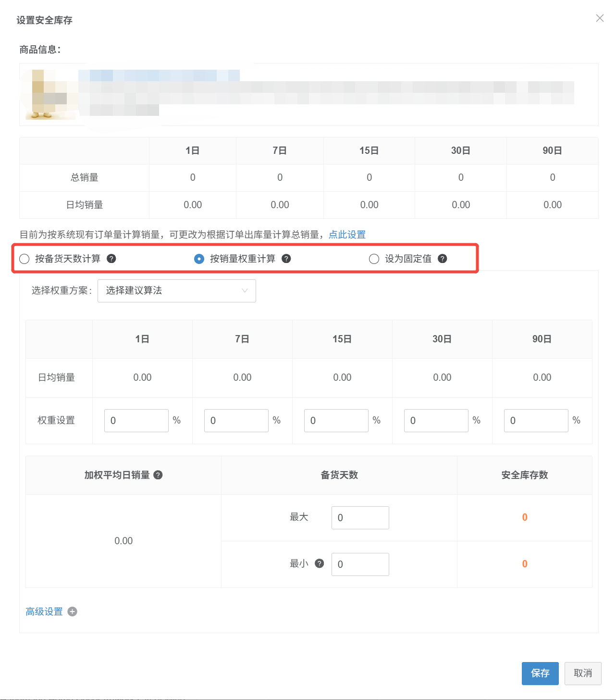This screenshot has height=700, width=616.
Task: Select 按销量权重计算 radio option
Action: [199, 259]
